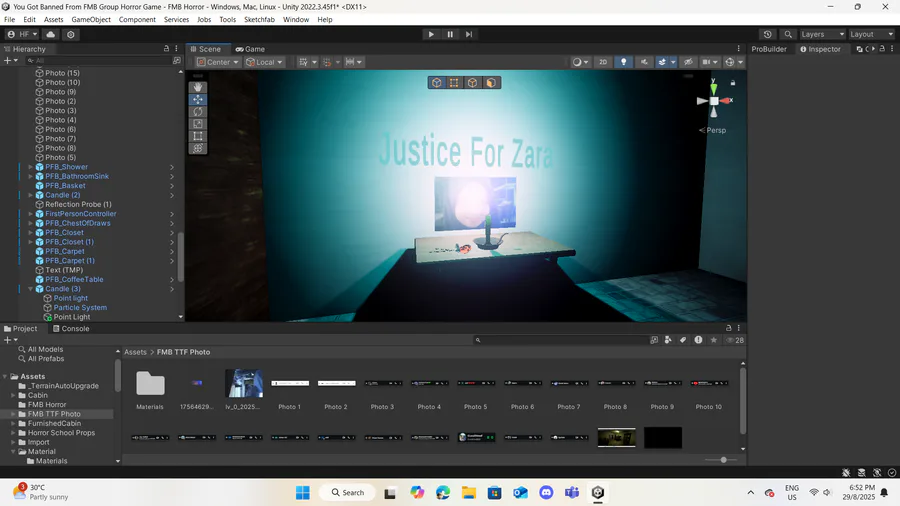Toggle the Inspector panel lock
The height and width of the screenshot is (506, 900).
pyautogui.click(x=882, y=49)
